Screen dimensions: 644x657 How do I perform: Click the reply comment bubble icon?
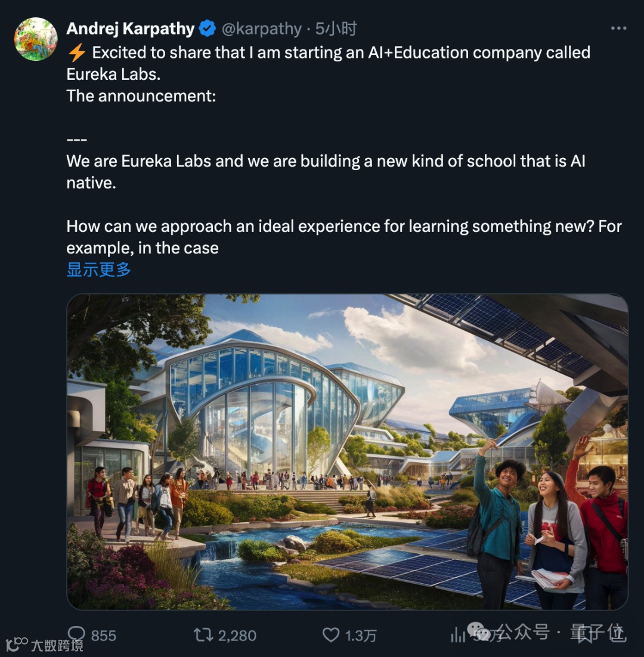click(76, 635)
